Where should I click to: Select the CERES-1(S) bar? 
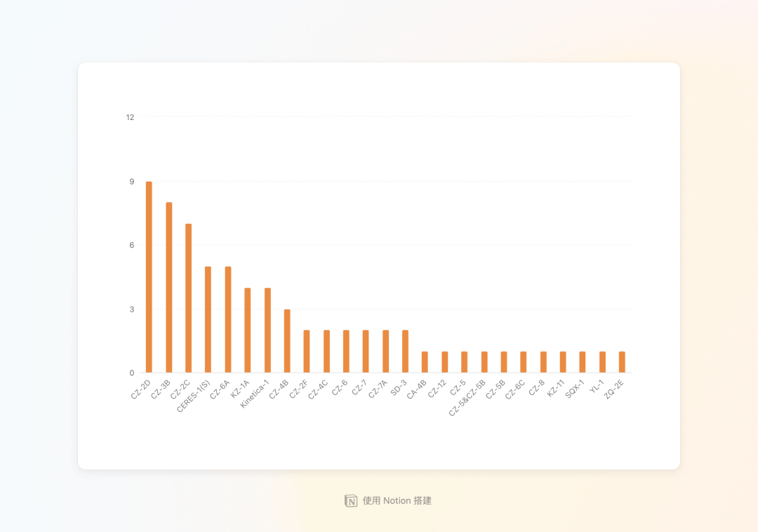(x=208, y=320)
